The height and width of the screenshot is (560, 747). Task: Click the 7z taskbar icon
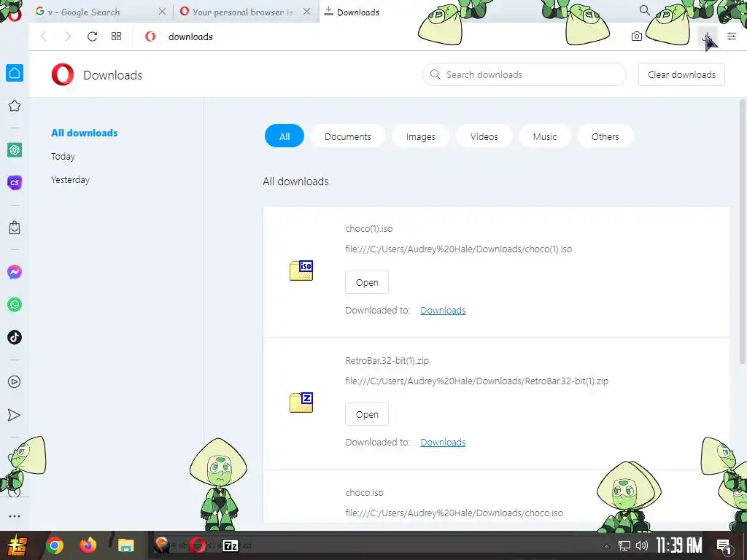pos(231,545)
